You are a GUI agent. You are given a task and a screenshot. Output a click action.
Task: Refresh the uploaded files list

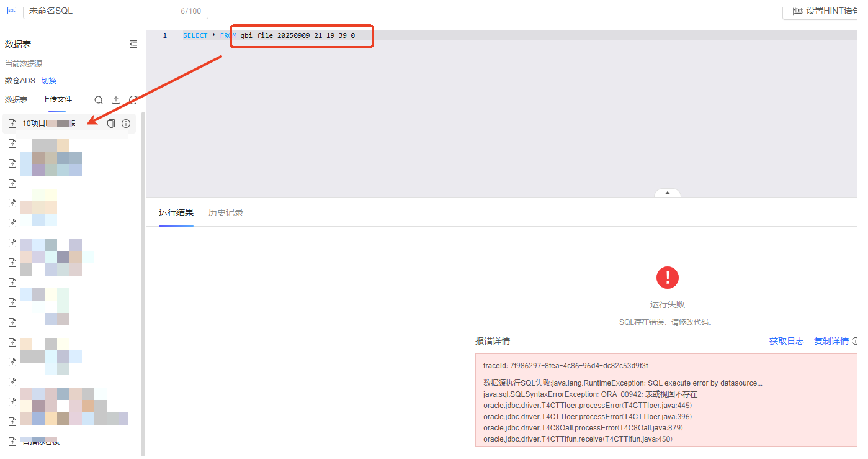(133, 100)
